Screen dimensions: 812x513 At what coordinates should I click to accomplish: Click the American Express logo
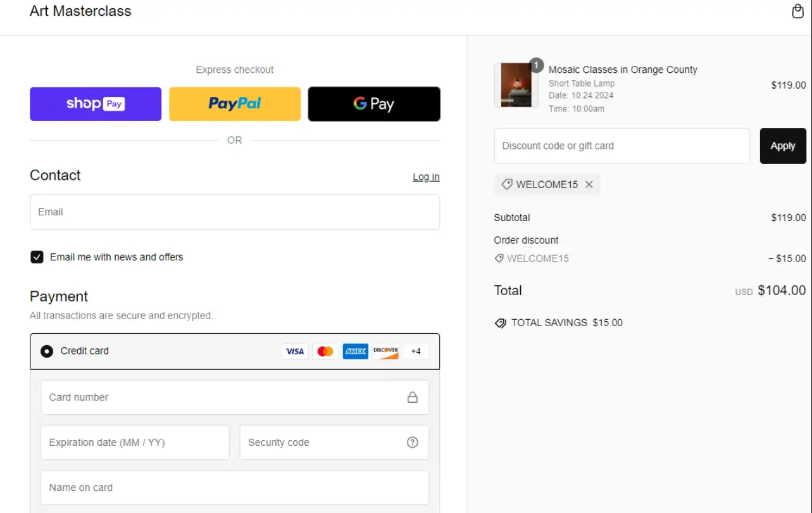[356, 351]
